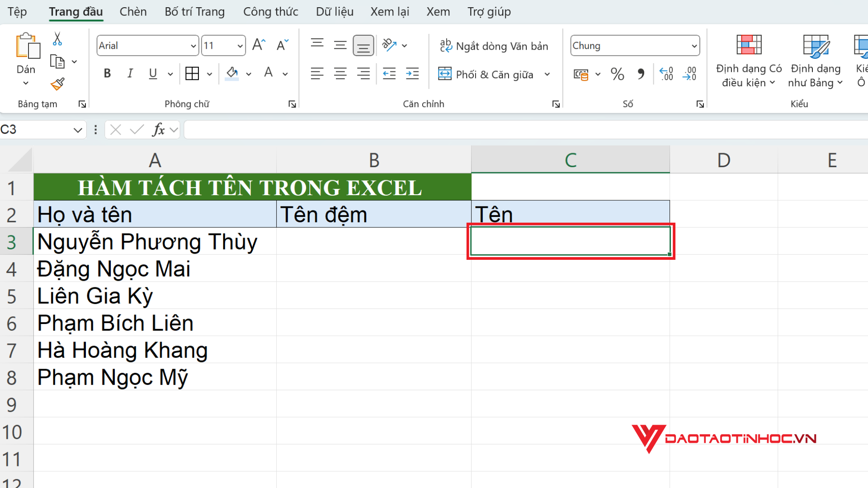The height and width of the screenshot is (488, 868).
Task: Click the Increase Indent icon
Action: pyautogui.click(x=412, y=74)
